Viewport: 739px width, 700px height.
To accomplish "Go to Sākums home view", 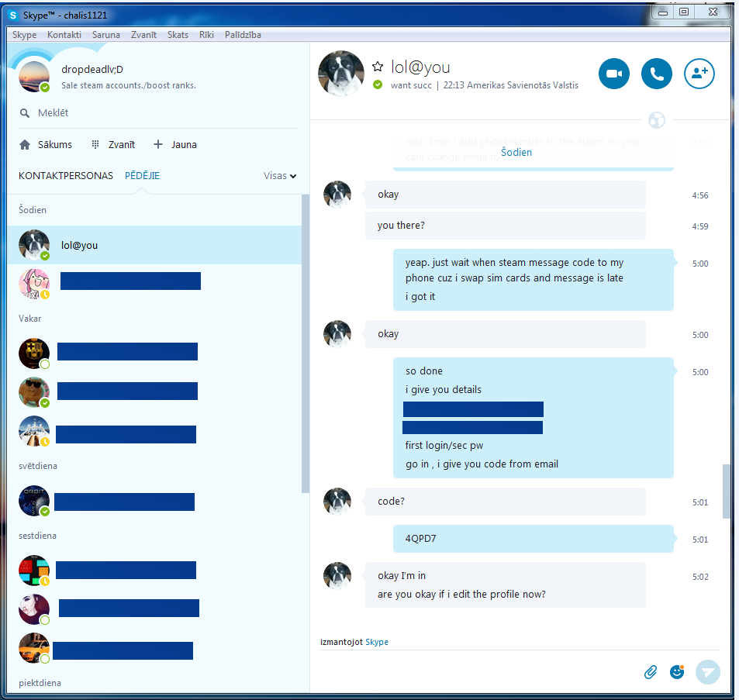I will (x=46, y=145).
